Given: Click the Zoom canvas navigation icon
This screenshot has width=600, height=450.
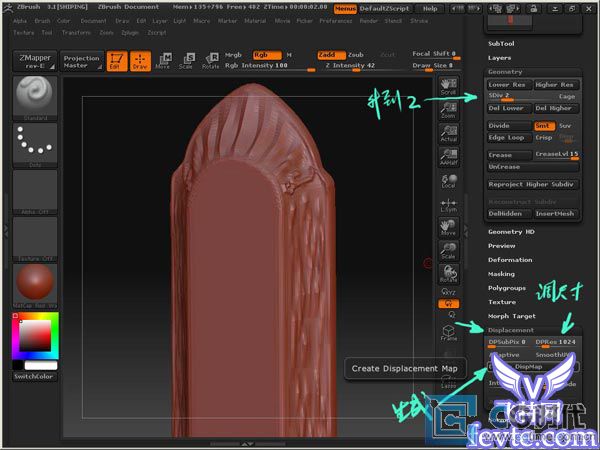Looking at the screenshot, I should (448, 110).
